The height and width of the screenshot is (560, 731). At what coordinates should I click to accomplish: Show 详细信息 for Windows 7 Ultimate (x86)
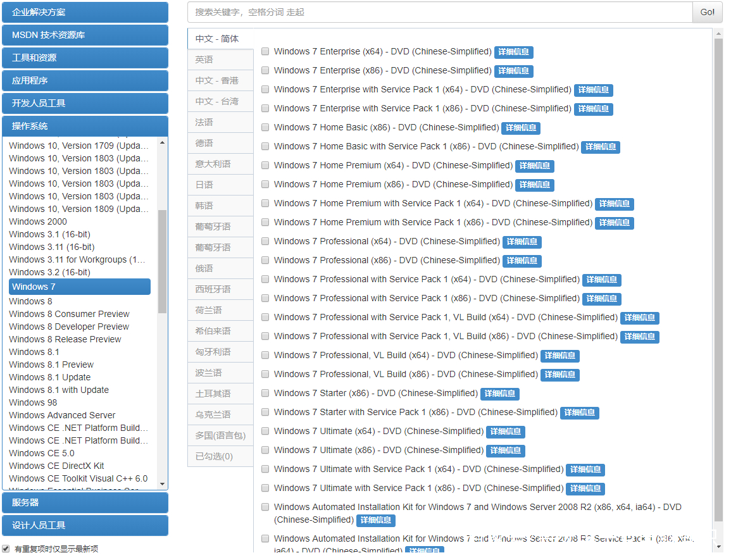click(505, 451)
